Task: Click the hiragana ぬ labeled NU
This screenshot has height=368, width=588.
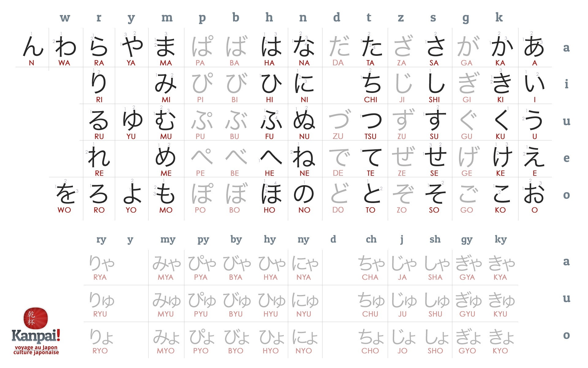Action: pos(304,120)
